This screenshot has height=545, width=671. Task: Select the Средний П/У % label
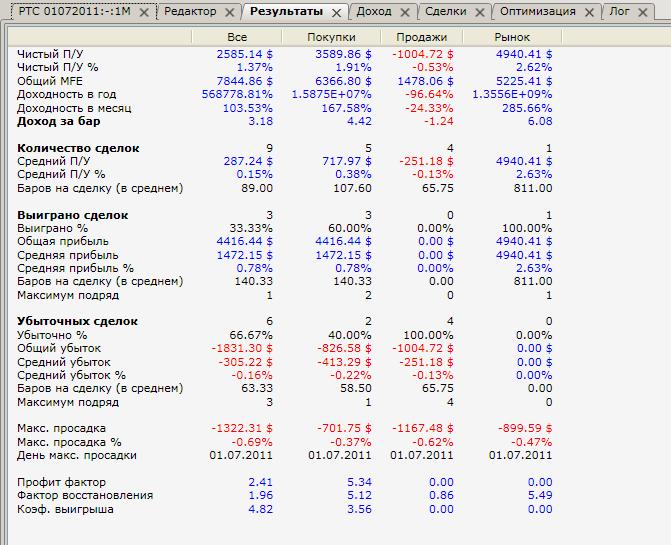pyautogui.click(x=61, y=174)
